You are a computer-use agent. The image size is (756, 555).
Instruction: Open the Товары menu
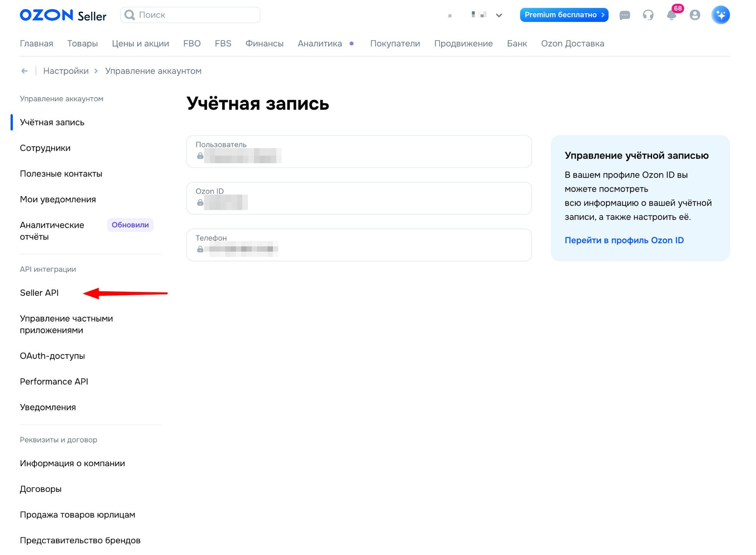point(82,43)
